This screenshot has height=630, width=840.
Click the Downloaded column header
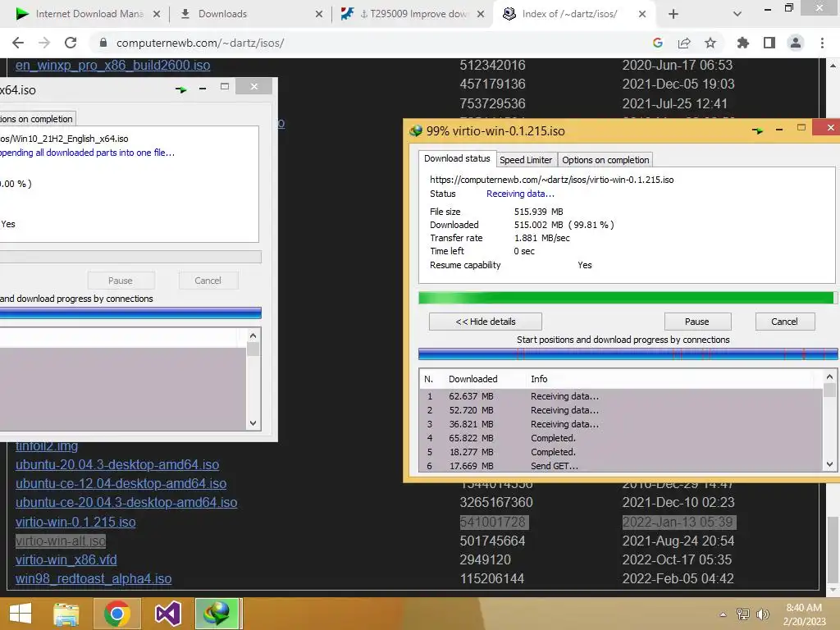(x=473, y=379)
